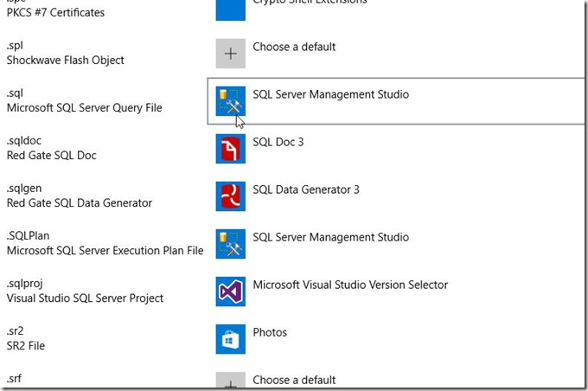Click the Visual Studio Version Selector icon
Viewport: 588px width, 391px height.
tap(231, 292)
